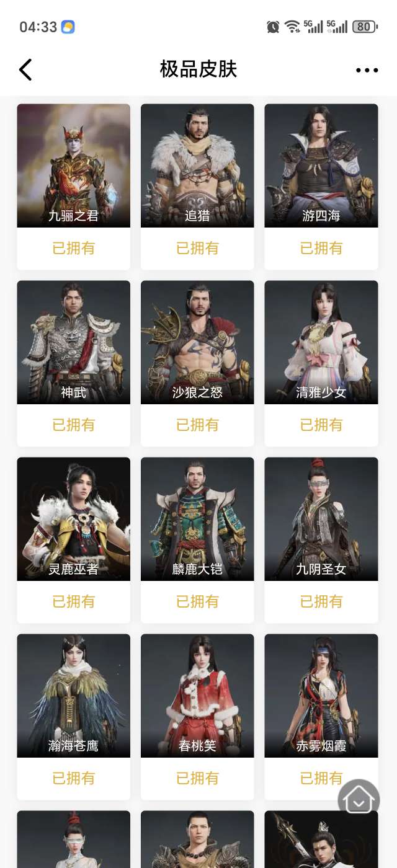Tap the floating home button icon

coord(359,799)
